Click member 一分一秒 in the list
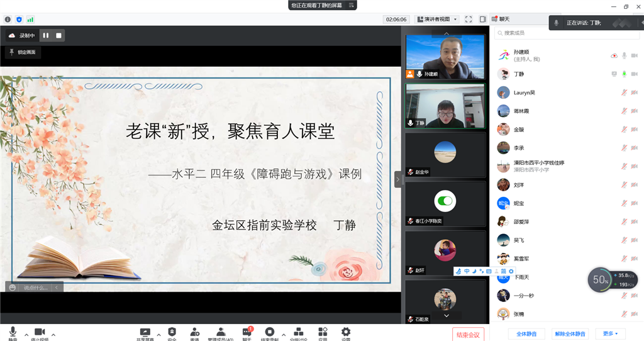 click(567, 296)
